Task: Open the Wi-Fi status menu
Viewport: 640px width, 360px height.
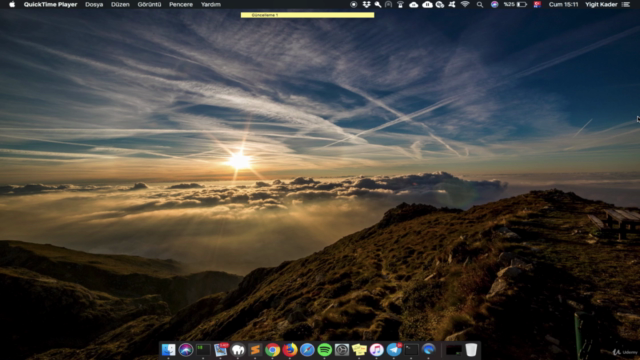Action: pyautogui.click(x=465, y=4)
